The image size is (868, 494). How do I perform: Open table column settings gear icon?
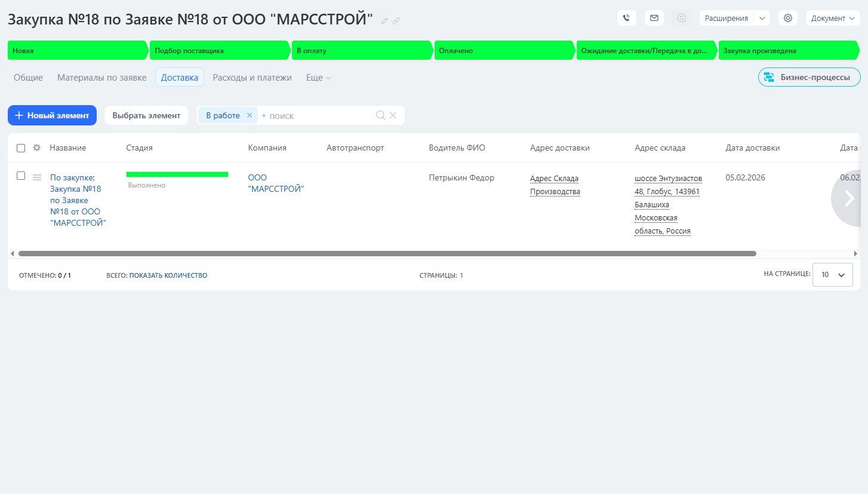[36, 148]
